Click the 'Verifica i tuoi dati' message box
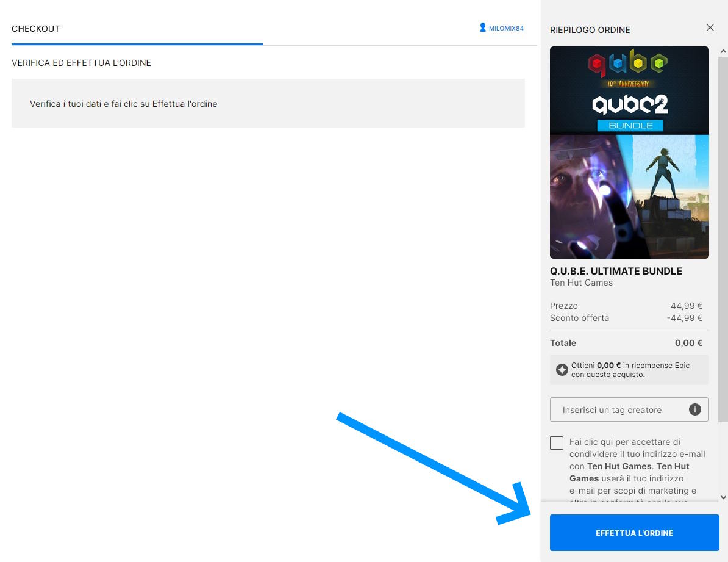This screenshot has height=562, width=728. point(268,104)
